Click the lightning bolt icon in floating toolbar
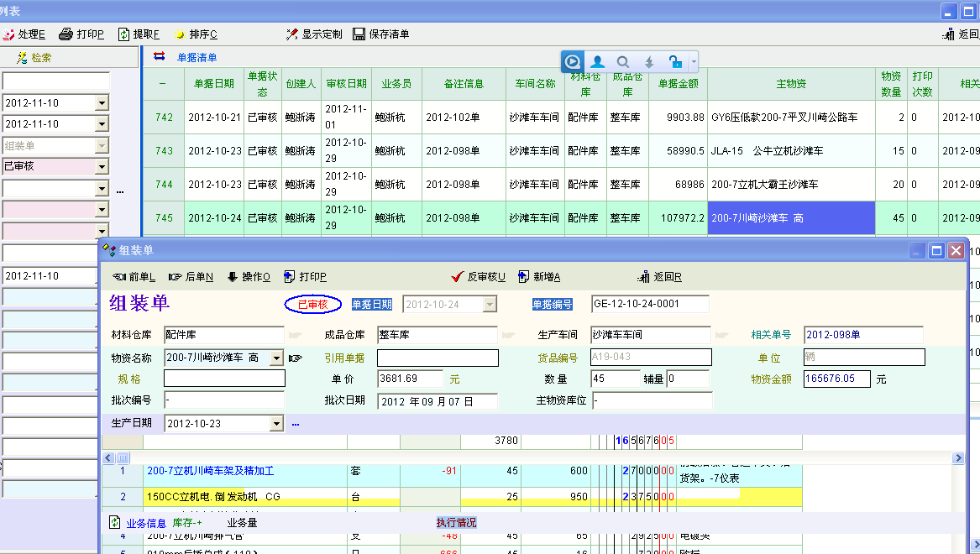The height and width of the screenshot is (554, 980). click(x=649, y=61)
